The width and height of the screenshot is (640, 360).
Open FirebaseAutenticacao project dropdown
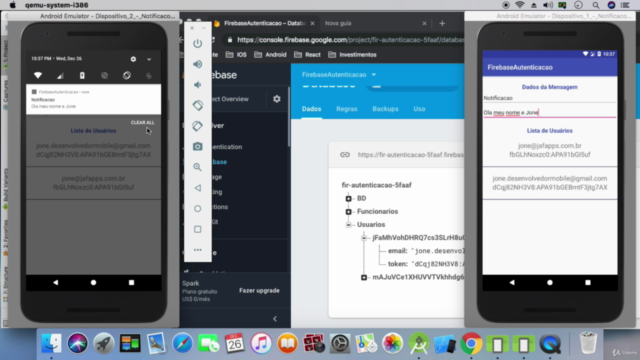tap(339, 75)
